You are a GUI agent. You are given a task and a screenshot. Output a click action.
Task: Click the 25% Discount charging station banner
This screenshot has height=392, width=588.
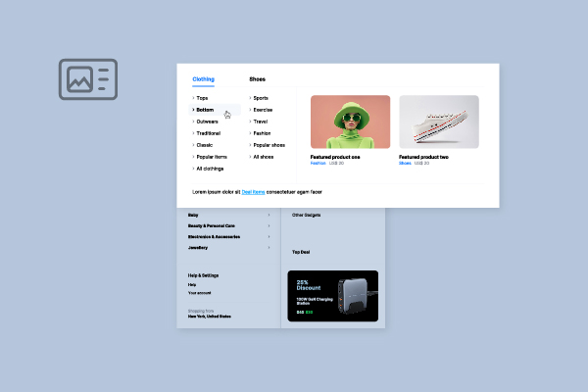(332, 296)
